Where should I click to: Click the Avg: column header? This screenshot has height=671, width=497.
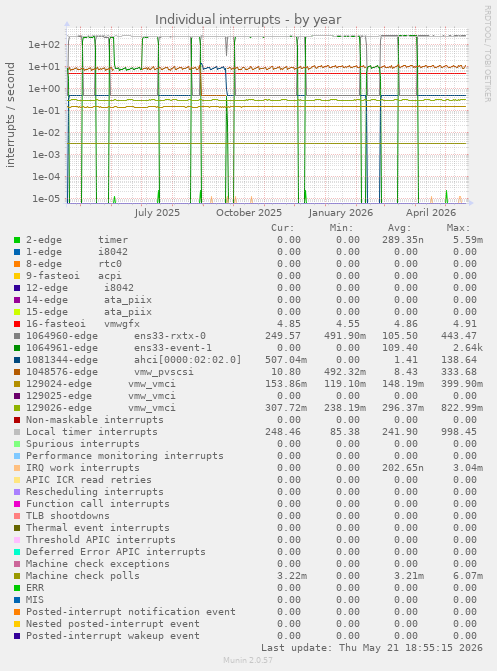point(399,228)
